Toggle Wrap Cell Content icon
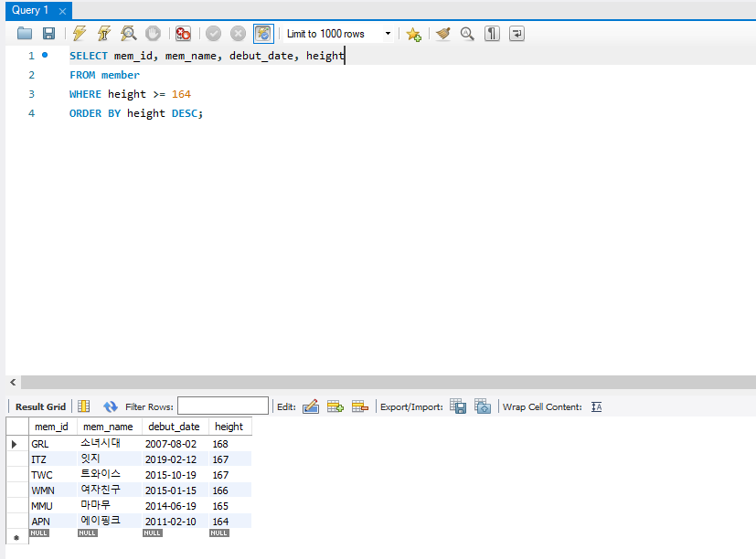This screenshot has height=559, width=756. (x=596, y=406)
